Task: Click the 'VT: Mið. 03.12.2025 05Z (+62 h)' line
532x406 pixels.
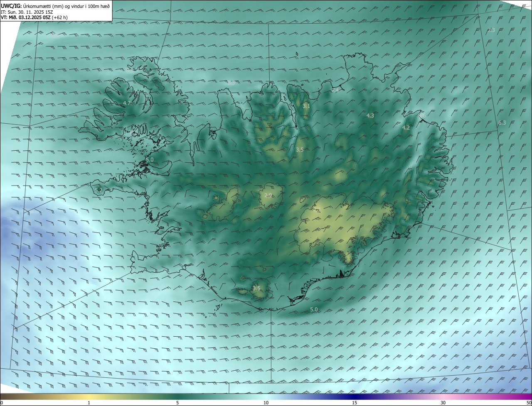Action: pos(34,17)
